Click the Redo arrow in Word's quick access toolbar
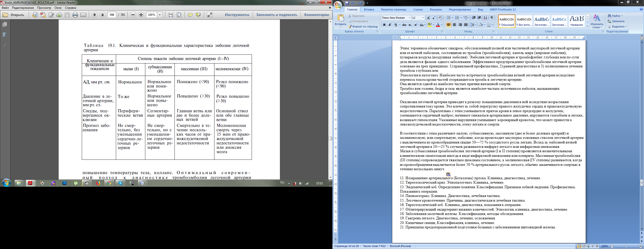Image resolution: width=644 pixels, height=249 pixels. tap(360, 3)
